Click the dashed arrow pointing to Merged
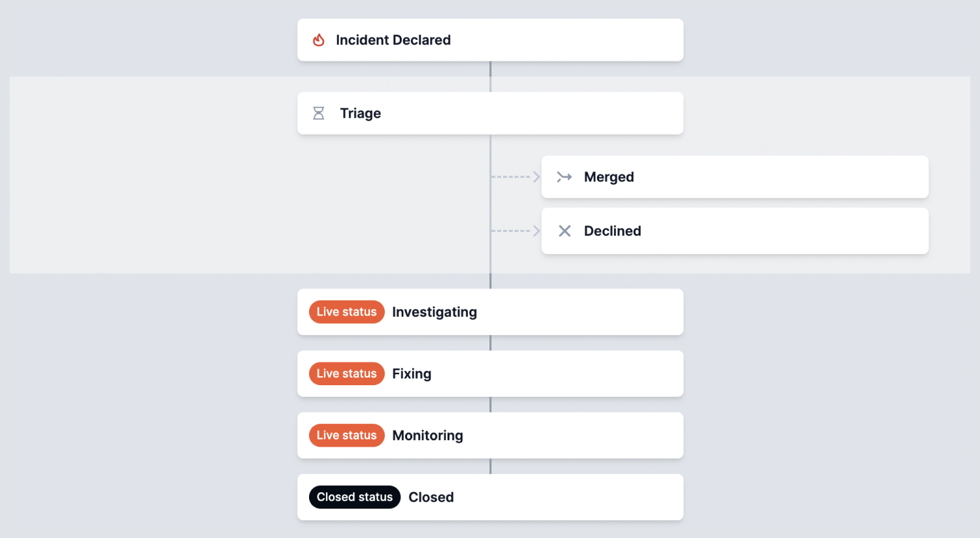The width and height of the screenshot is (980, 538). pos(516,177)
